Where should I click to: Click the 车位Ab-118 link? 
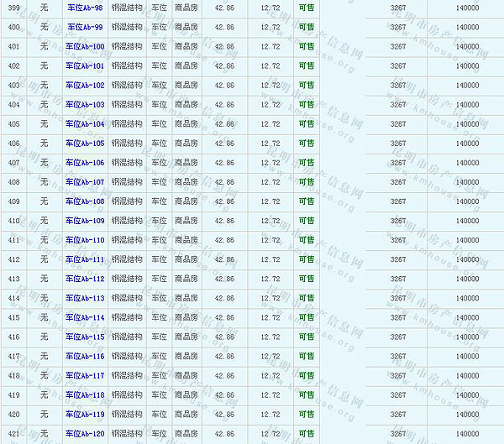[85, 394]
